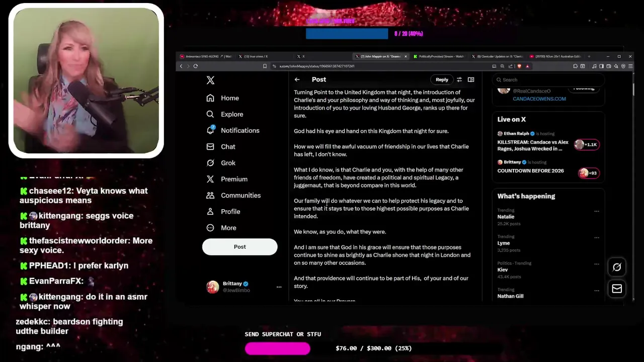Screen dimensions: 644x362
Task: Open Brave Rewards triangle icon
Action: click(x=527, y=66)
